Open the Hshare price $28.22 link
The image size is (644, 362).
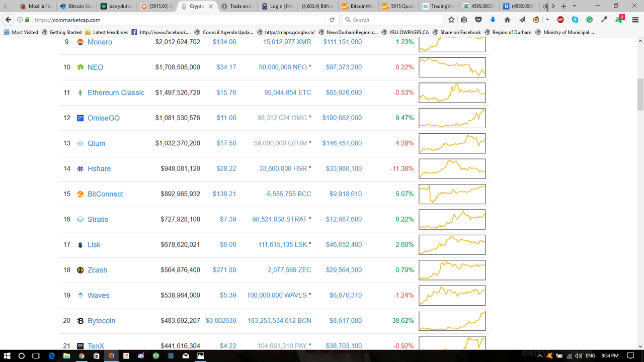pyautogui.click(x=226, y=169)
